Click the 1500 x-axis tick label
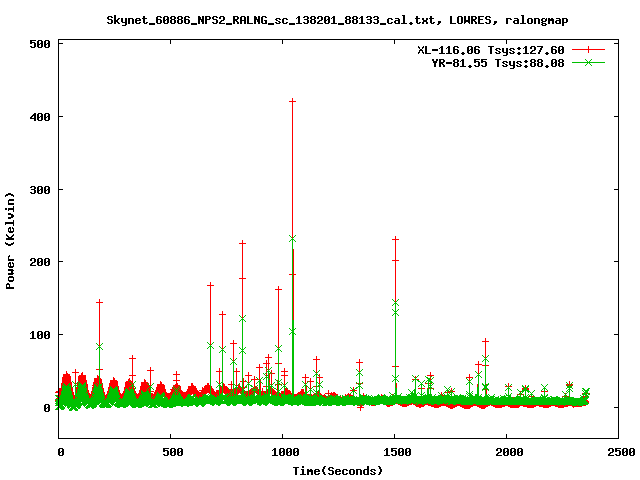The height and width of the screenshot is (480, 640). coord(397,452)
